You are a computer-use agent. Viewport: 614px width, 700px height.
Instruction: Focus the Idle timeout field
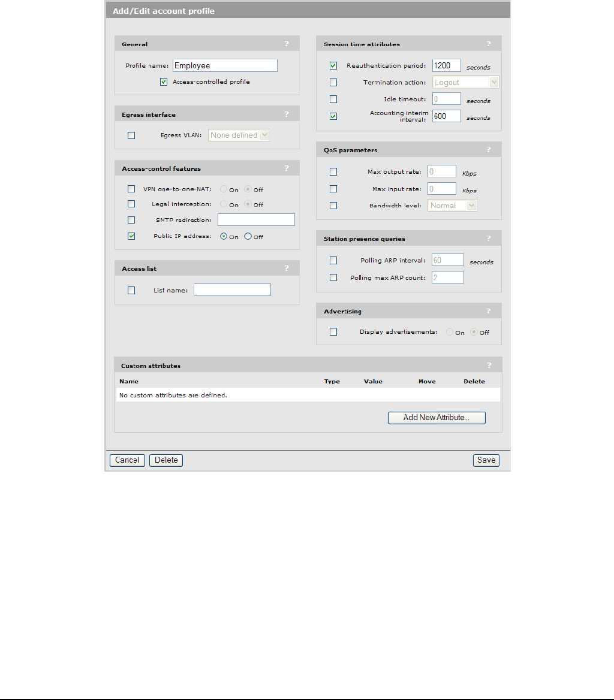[447, 99]
